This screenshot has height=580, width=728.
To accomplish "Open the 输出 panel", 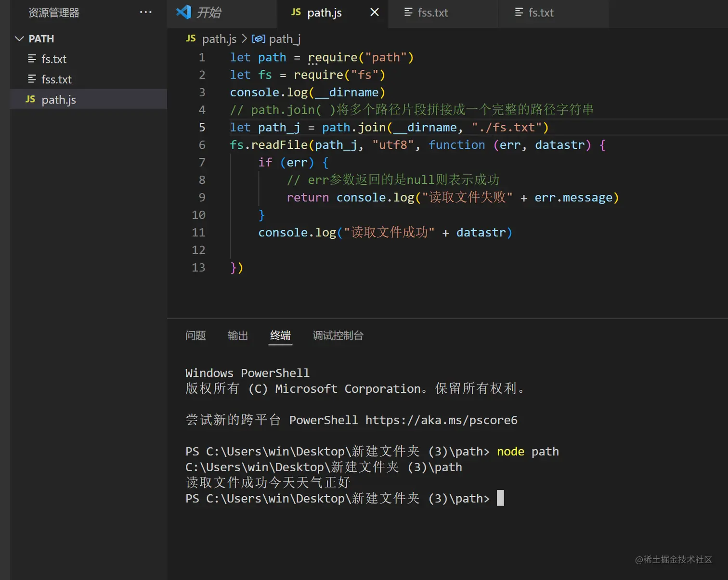I will [x=237, y=336].
